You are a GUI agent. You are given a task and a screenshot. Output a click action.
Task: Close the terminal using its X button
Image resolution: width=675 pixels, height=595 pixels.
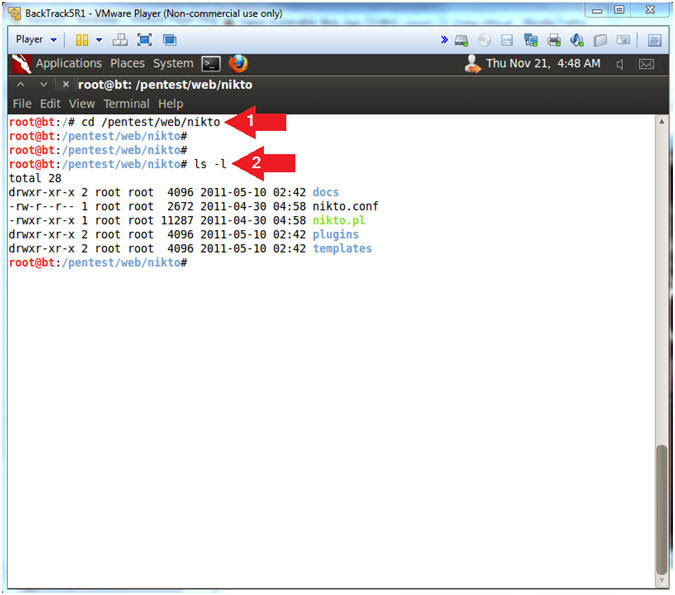pos(65,84)
